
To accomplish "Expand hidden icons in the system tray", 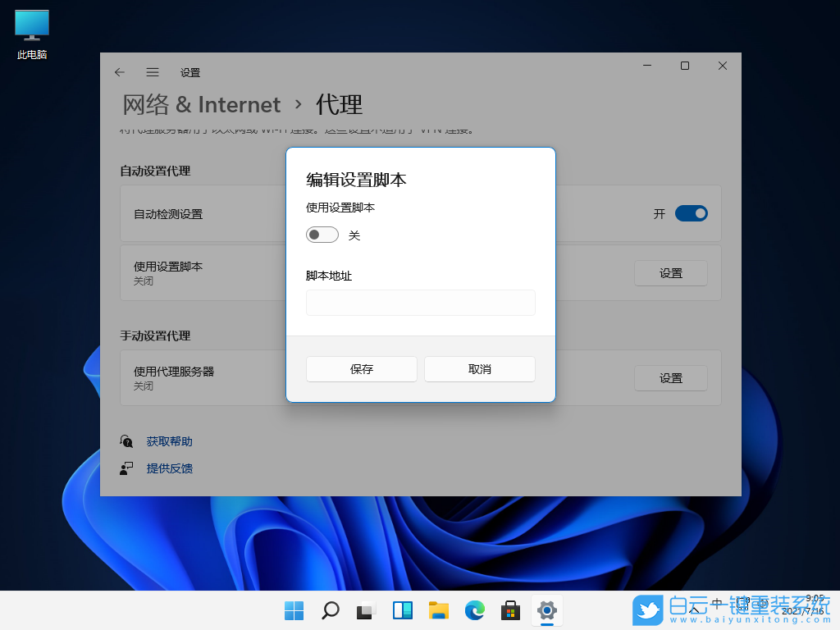I will (x=696, y=611).
